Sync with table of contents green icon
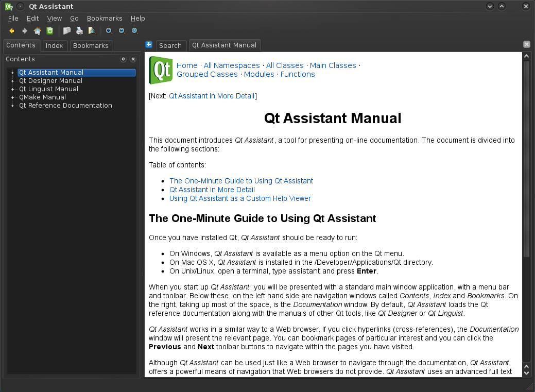Screen dimensions: 535x392 [x=50, y=31]
